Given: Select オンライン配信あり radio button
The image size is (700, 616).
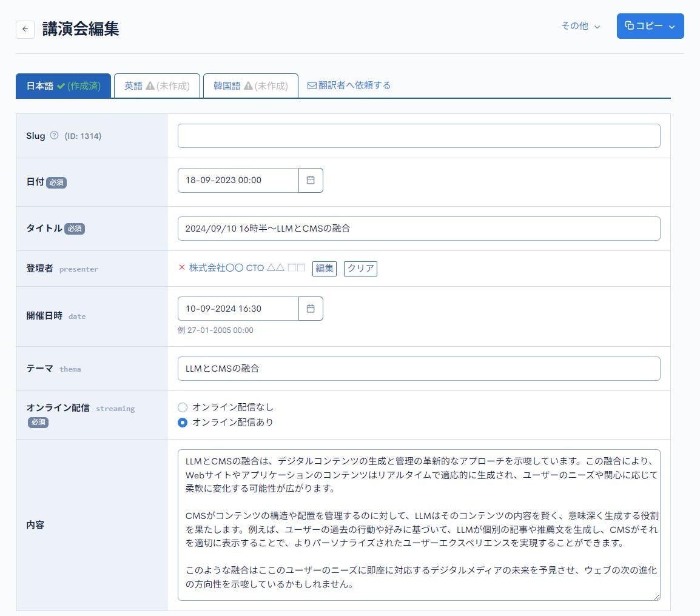Looking at the screenshot, I should coord(183,423).
